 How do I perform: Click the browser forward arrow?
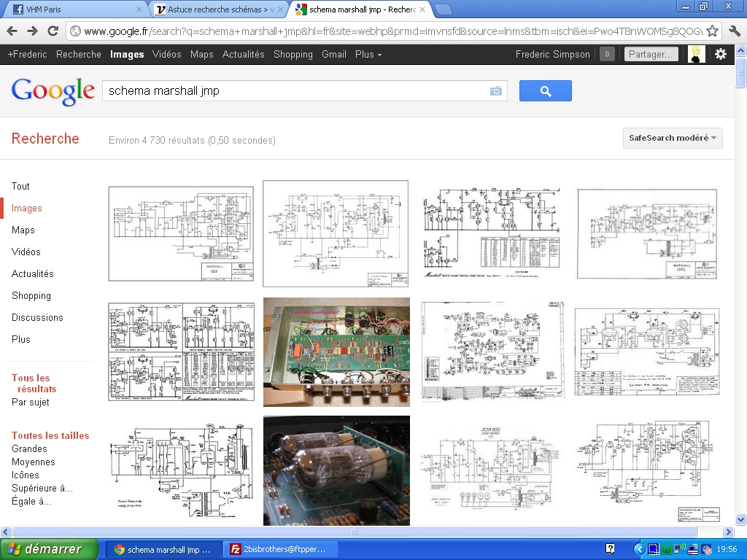coord(32,31)
